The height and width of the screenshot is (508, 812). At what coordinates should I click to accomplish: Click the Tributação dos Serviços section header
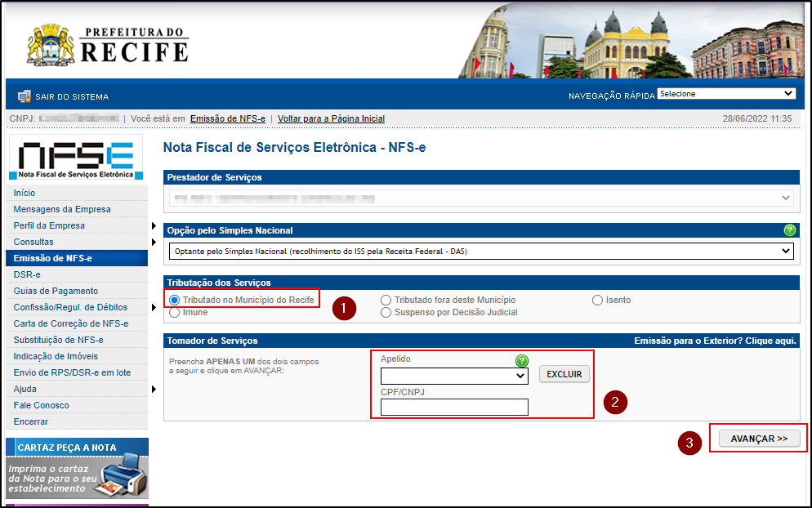click(x=219, y=283)
